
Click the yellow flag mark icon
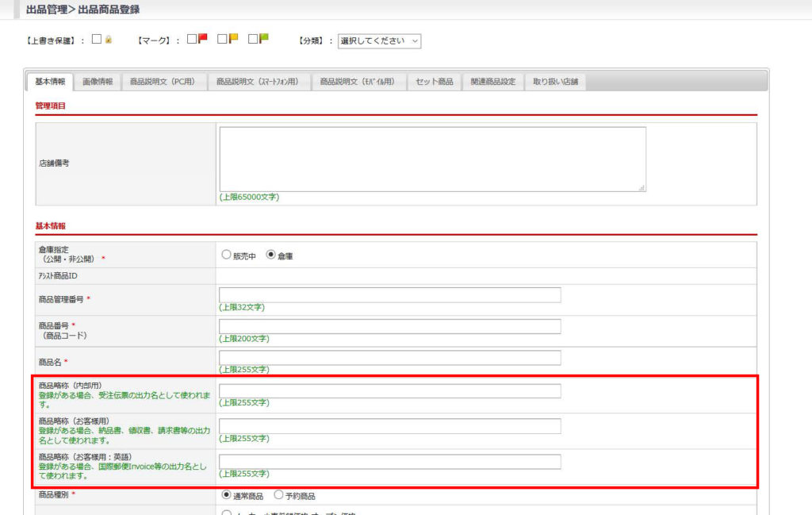coord(233,40)
